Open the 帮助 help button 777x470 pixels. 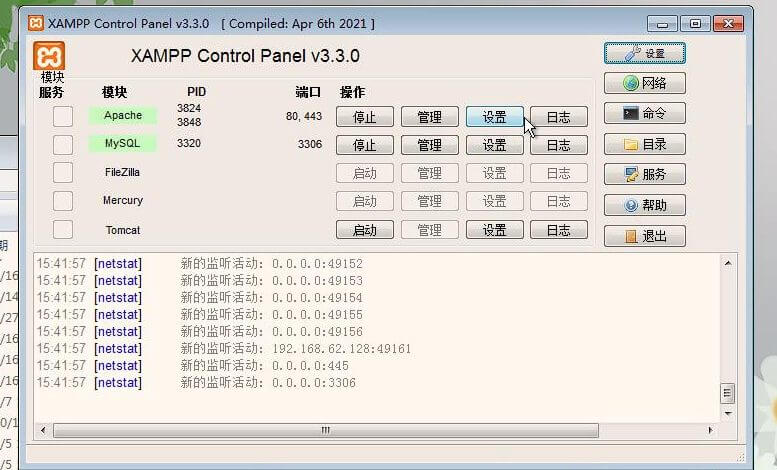(645, 205)
